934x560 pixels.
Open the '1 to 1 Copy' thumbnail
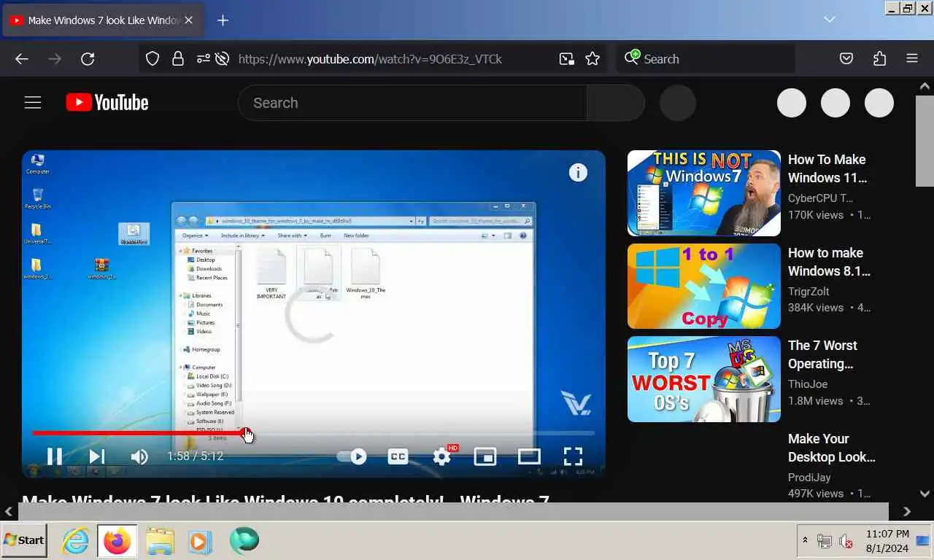[704, 286]
